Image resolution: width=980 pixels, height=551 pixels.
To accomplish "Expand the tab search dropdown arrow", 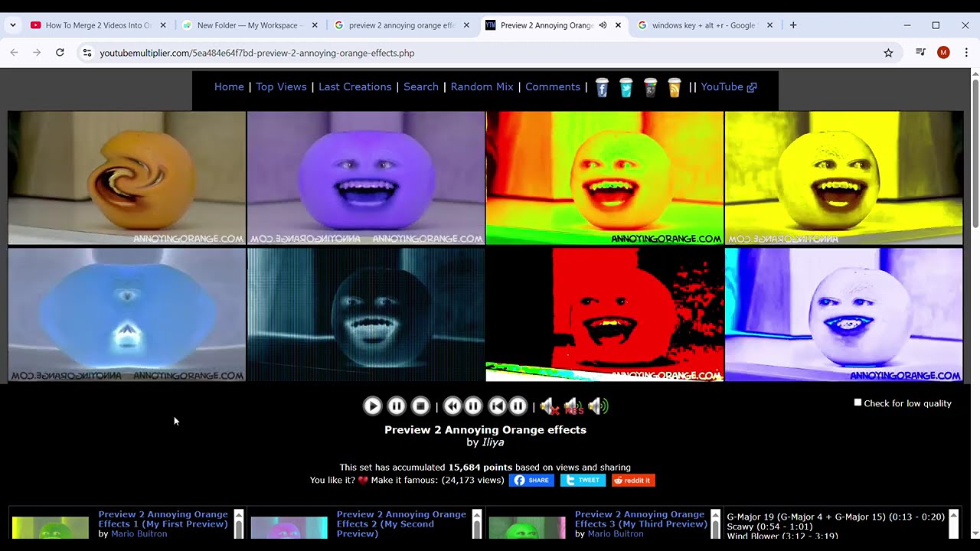I will (x=12, y=25).
